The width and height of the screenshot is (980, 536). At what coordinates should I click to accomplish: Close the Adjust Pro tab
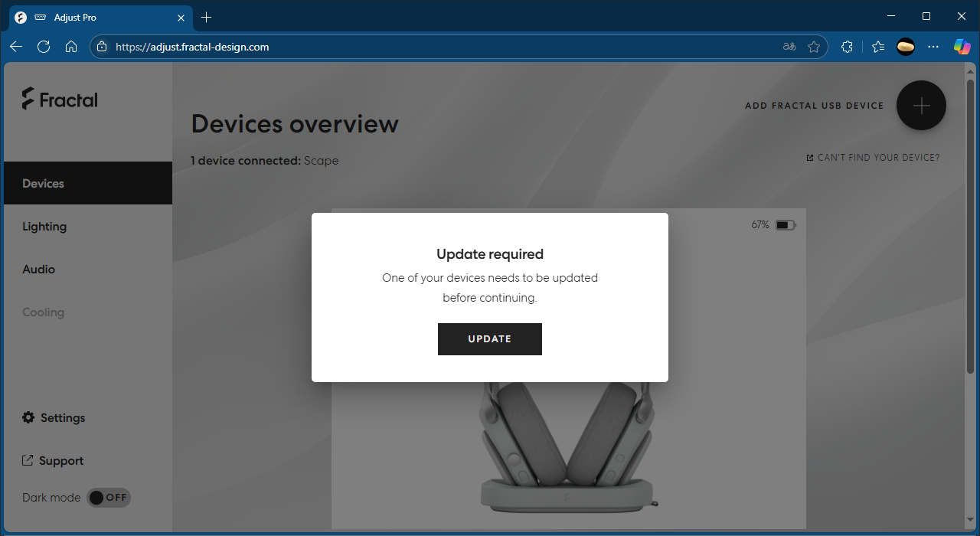click(181, 18)
